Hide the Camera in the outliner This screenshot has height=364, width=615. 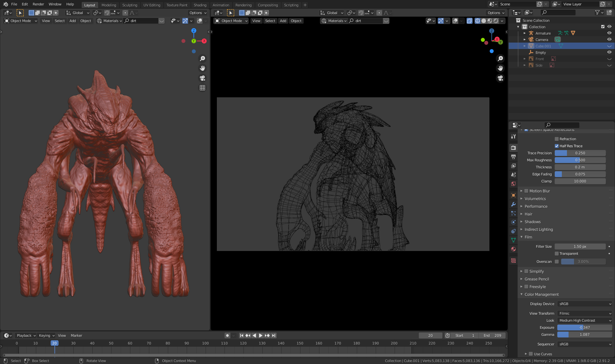pyautogui.click(x=609, y=39)
